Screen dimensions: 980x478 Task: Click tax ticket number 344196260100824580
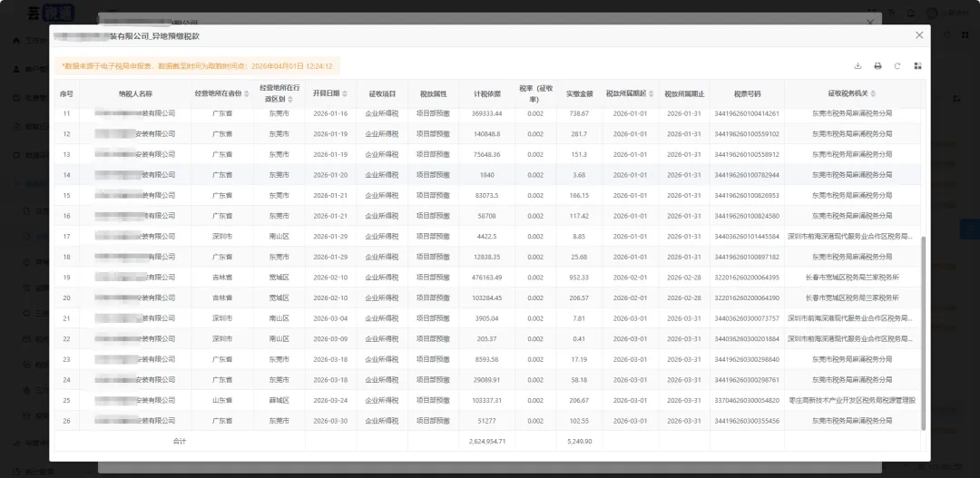(x=747, y=216)
